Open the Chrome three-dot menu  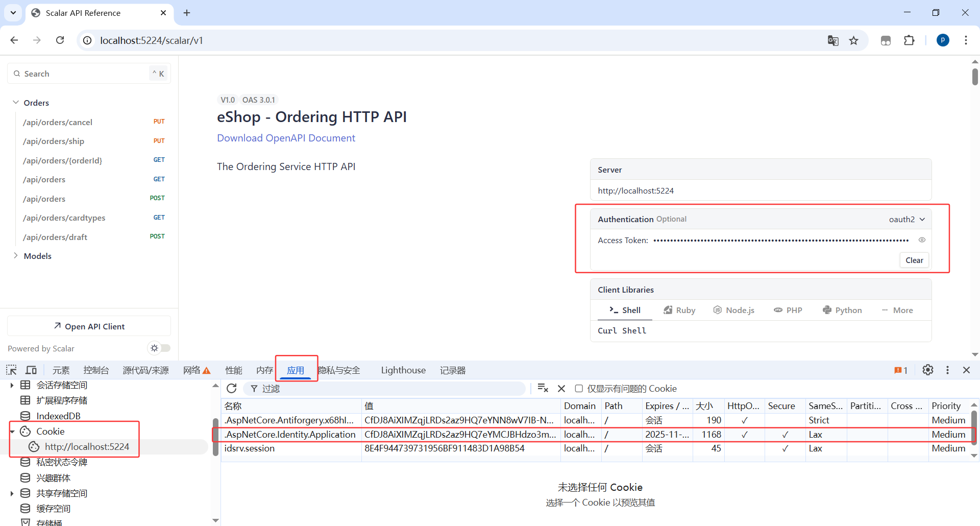pyautogui.click(x=966, y=40)
